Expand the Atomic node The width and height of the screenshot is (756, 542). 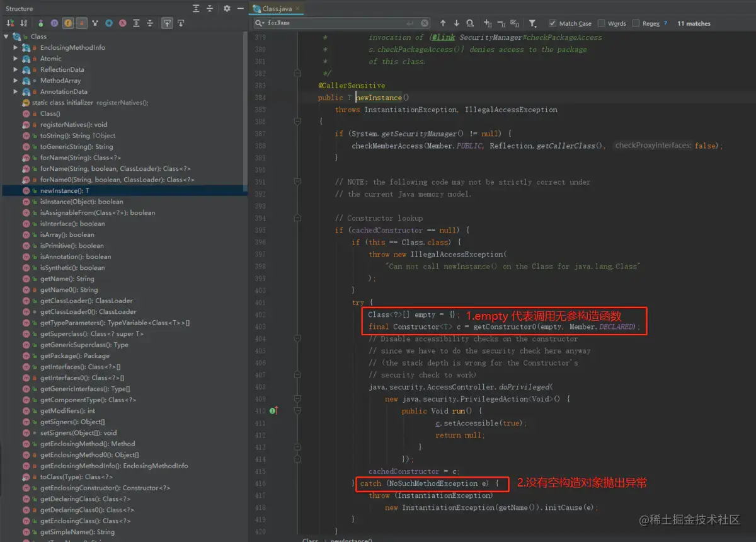pyautogui.click(x=16, y=59)
